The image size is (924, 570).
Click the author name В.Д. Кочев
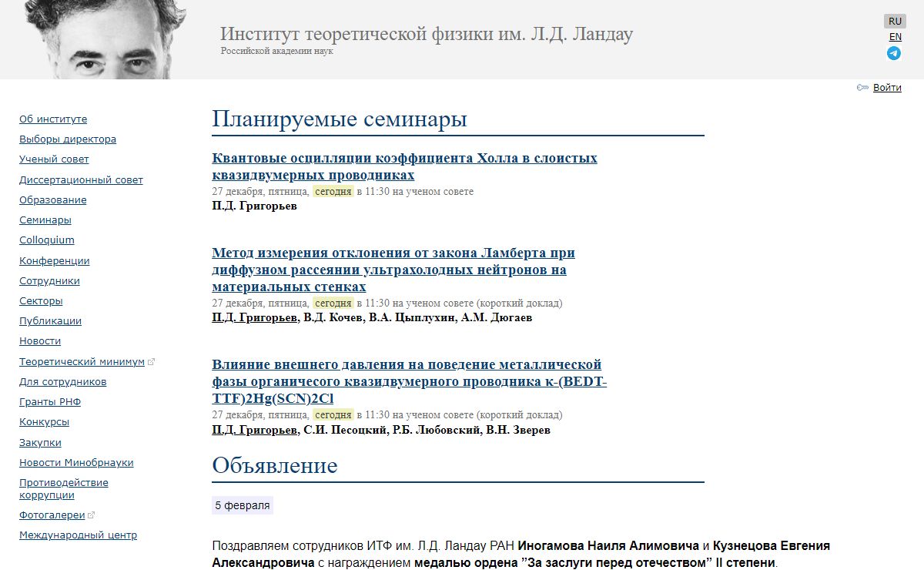tap(333, 317)
